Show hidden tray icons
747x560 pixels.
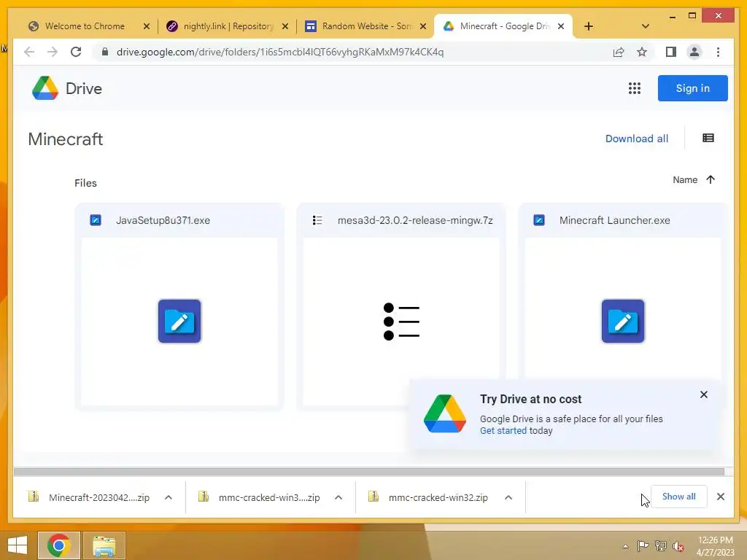(x=625, y=546)
